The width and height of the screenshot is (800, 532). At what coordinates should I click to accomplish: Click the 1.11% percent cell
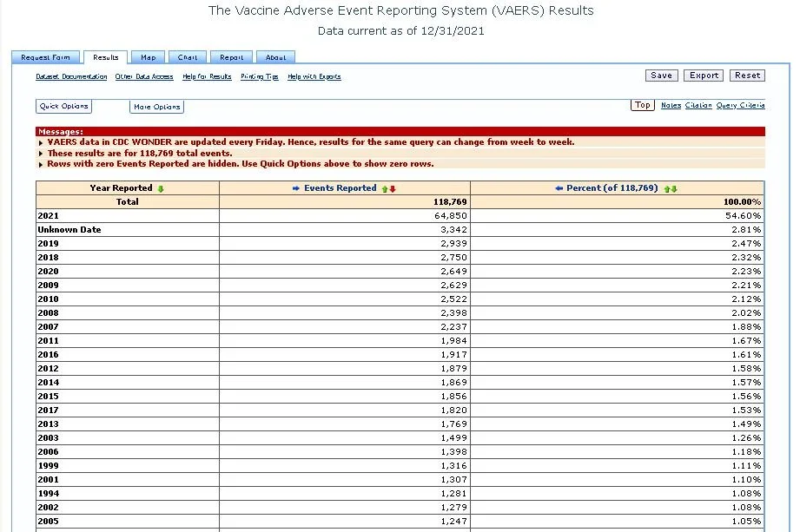(746, 466)
